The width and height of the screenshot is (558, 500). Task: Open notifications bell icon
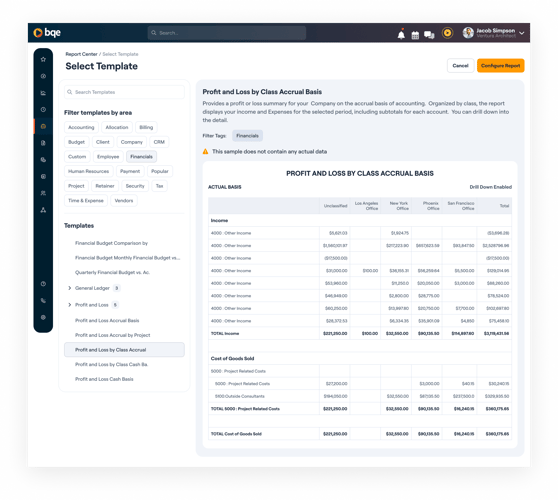pyautogui.click(x=401, y=34)
